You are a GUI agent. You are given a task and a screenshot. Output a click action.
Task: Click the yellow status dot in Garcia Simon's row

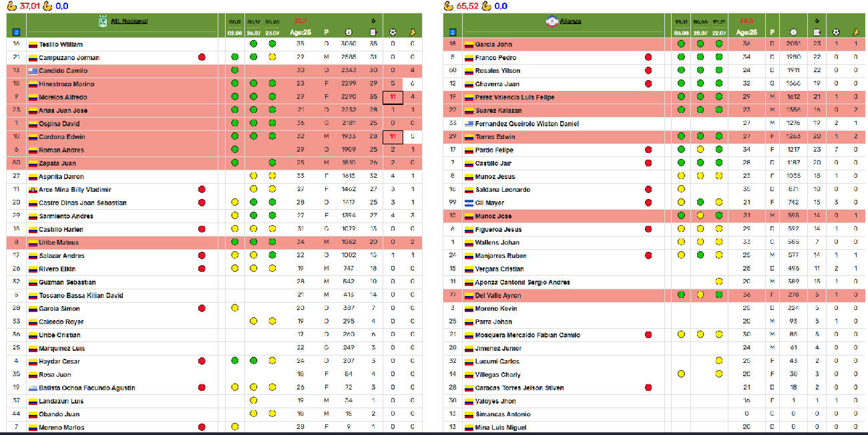click(234, 309)
